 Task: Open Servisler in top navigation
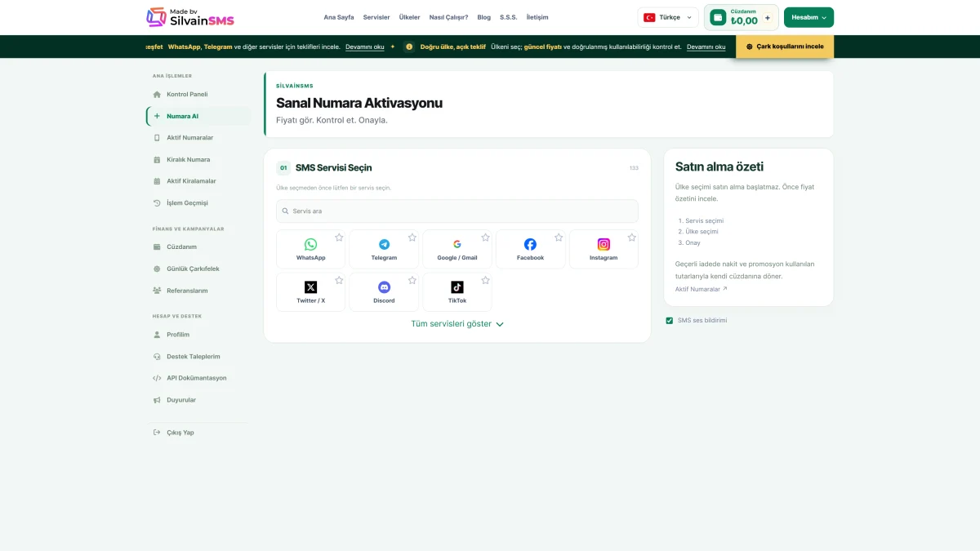[x=376, y=17]
